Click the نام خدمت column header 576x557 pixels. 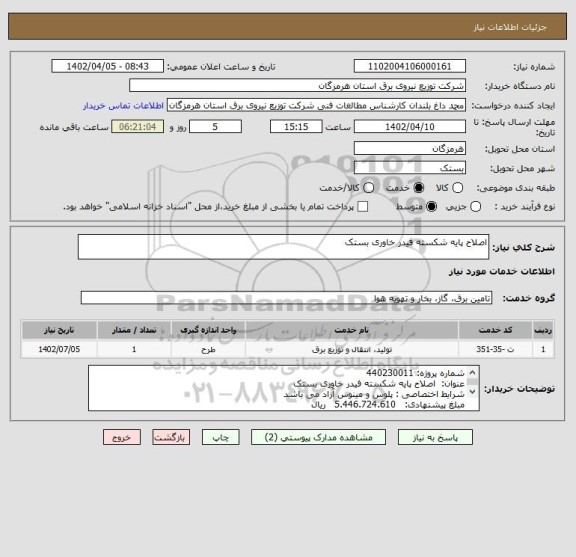pos(352,330)
